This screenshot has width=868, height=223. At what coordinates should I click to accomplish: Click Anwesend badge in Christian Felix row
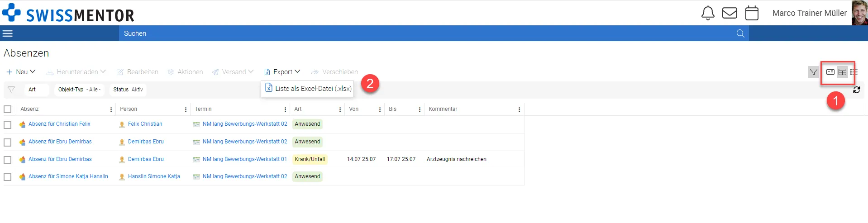pos(307,124)
